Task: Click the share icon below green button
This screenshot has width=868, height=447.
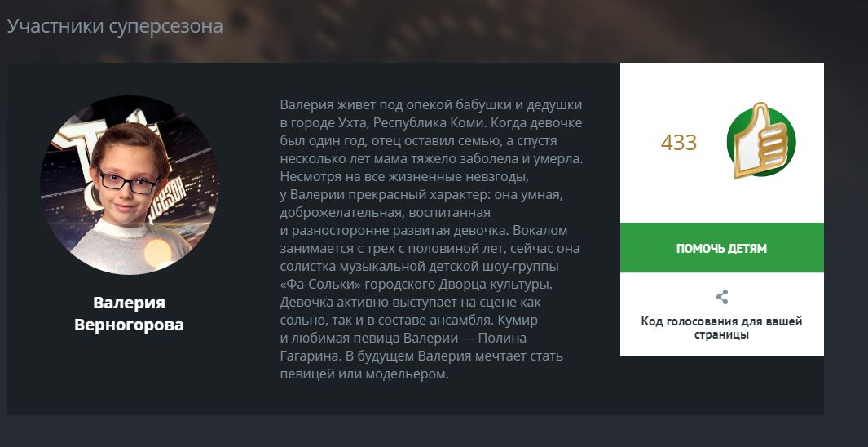Action: (722, 298)
